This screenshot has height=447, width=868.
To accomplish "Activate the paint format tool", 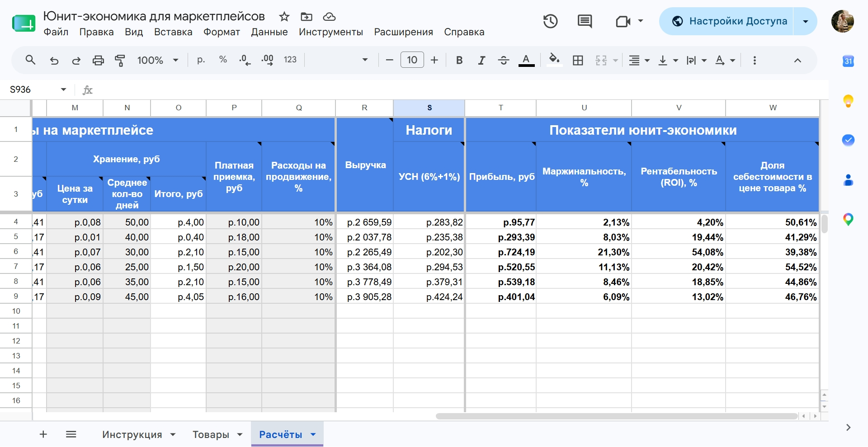I will [x=120, y=60].
